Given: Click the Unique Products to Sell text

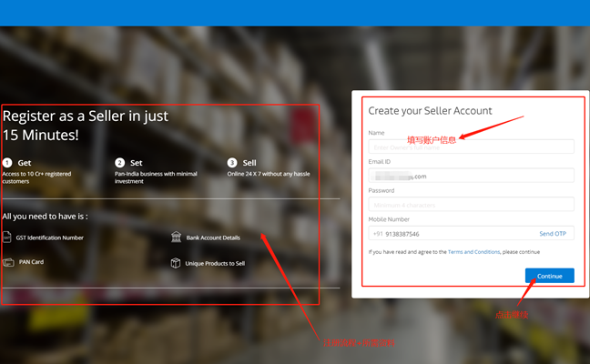Looking at the screenshot, I should tap(215, 263).
